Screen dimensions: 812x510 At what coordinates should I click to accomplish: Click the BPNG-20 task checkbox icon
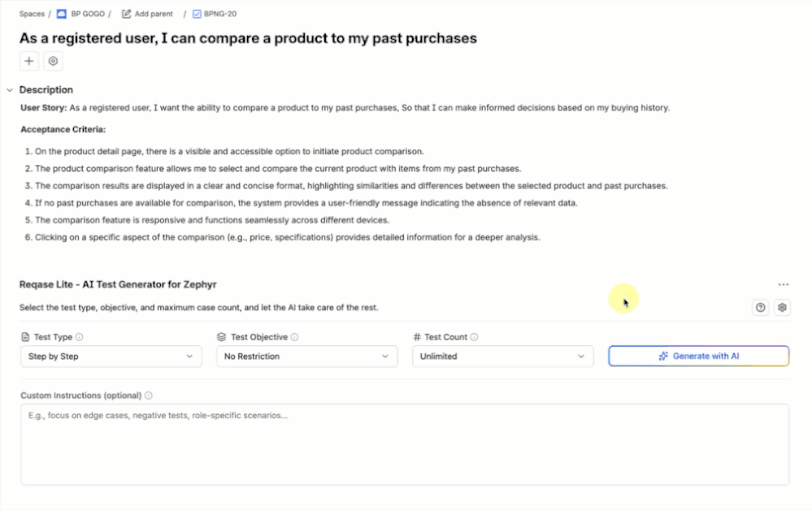click(197, 14)
